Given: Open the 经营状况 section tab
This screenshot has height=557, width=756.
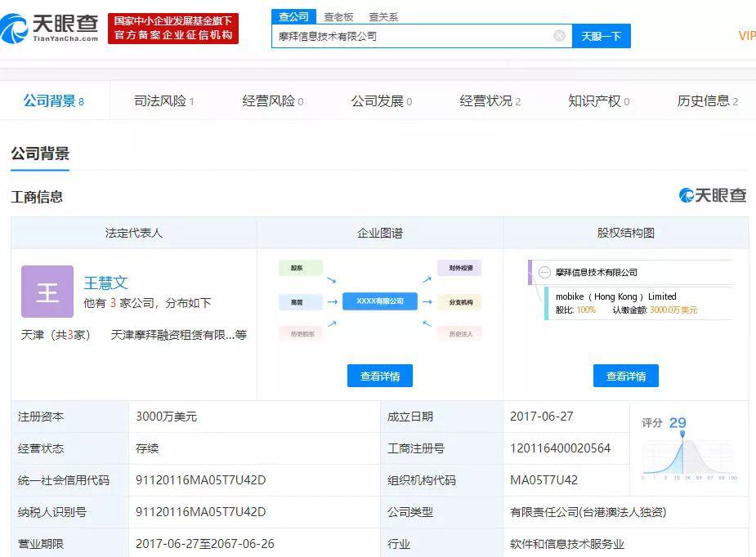Looking at the screenshot, I should [490, 100].
